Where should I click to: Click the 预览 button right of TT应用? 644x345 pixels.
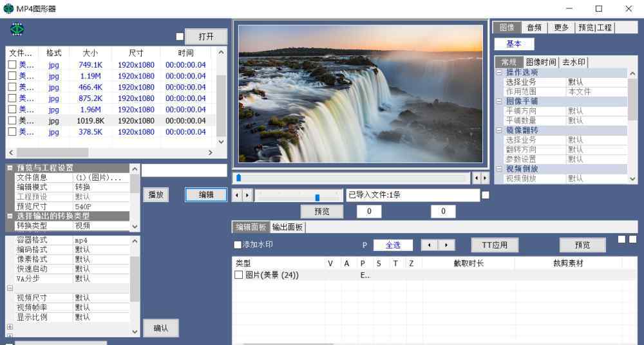[x=582, y=245]
